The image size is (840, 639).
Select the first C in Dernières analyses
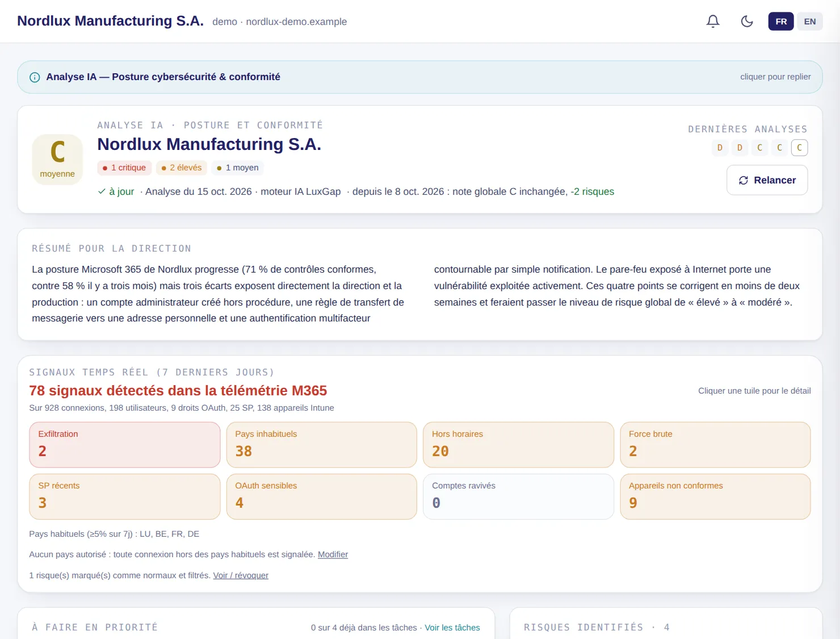click(759, 148)
